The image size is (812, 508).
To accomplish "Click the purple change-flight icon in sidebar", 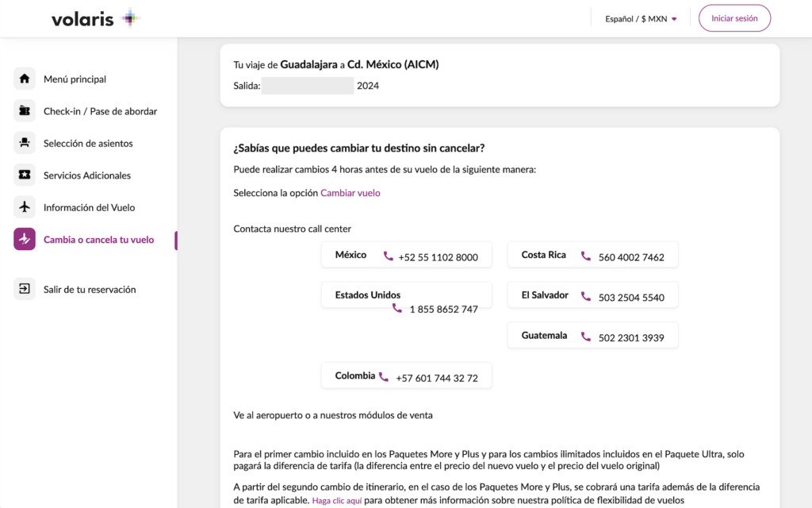I will (x=25, y=240).
